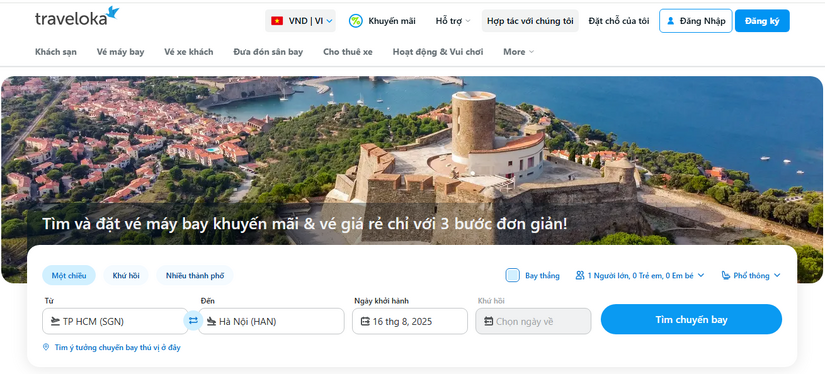Viewport: 825px width, 374px height.
Task: Open Hoạt động & Vui chơi section
Action: click(x=438, y=52)
